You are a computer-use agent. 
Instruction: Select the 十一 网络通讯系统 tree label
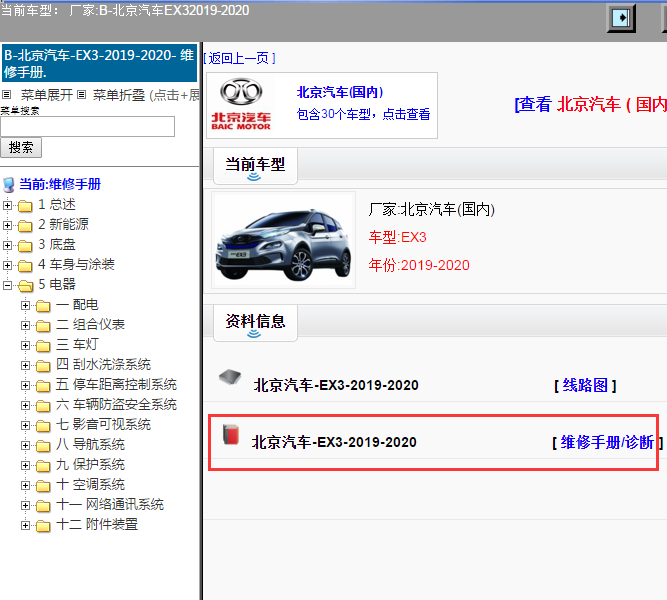point(110,505)
